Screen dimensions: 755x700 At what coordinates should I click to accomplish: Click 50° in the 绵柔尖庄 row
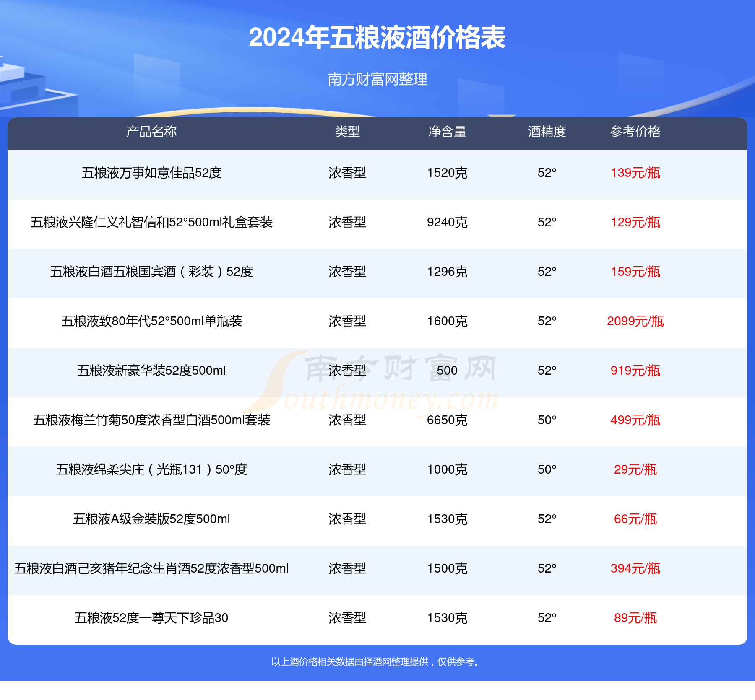(x=547, y=469)
